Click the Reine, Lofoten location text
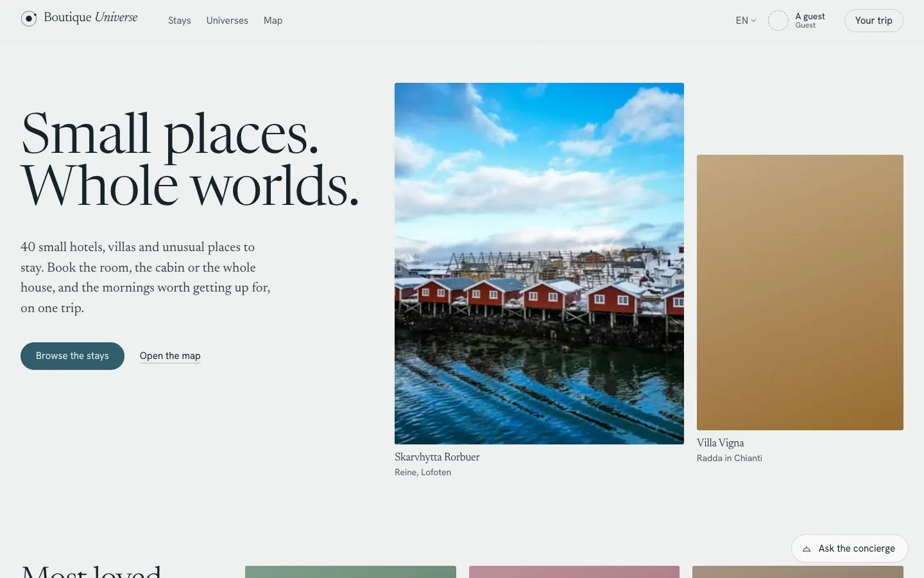The width and height of the screenshot is (924, 578). point(423,472)
